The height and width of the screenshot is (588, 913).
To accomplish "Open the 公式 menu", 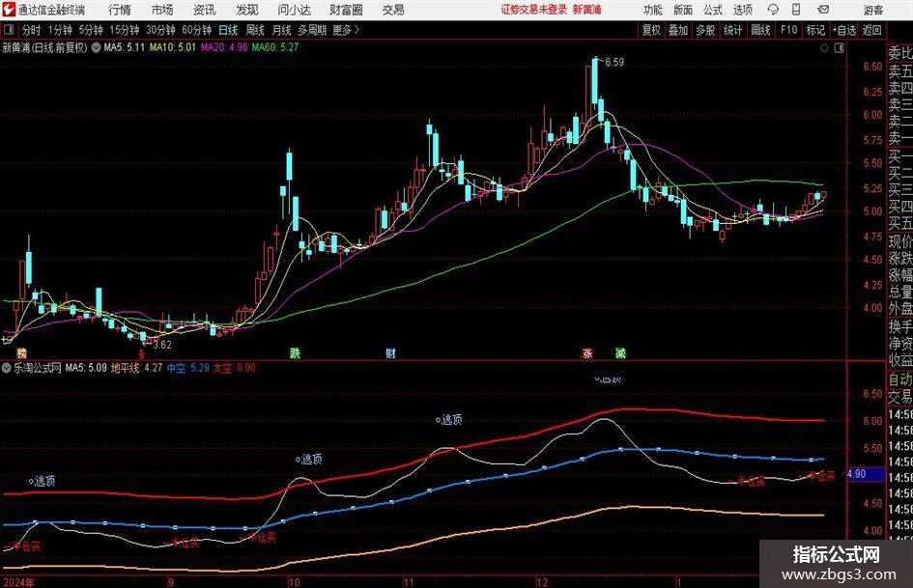I will pos(713,10).
